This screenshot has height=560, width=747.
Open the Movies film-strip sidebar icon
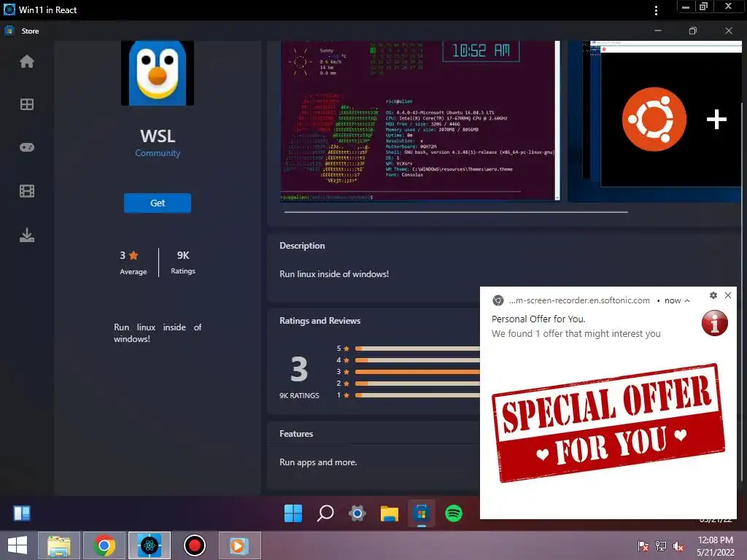(x=27, y=191)
